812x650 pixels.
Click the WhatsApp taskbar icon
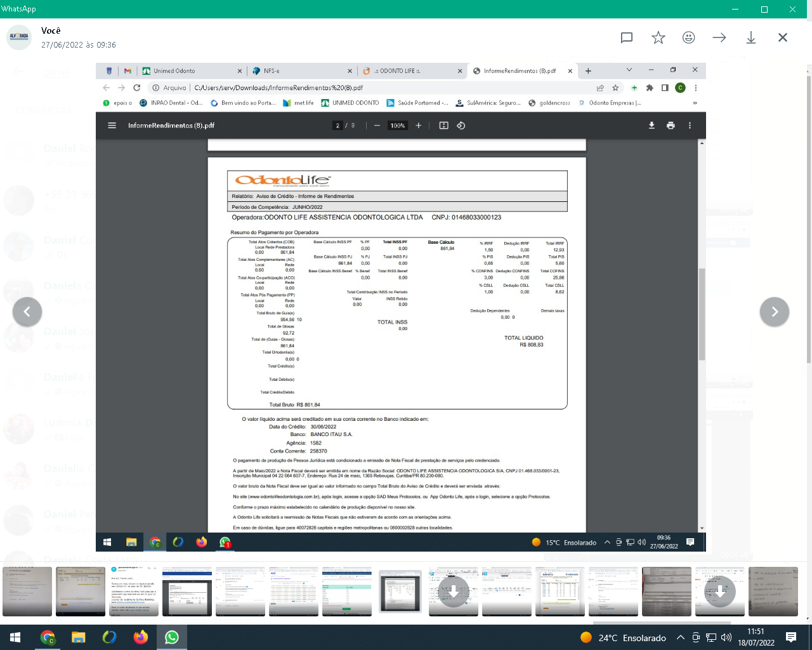point(171,637)
